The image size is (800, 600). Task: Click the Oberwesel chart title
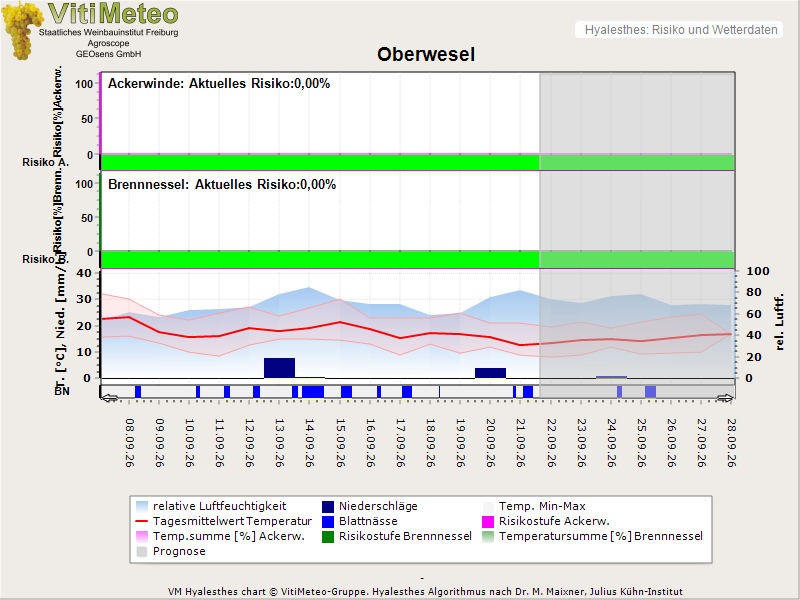(x=426, y=54)
